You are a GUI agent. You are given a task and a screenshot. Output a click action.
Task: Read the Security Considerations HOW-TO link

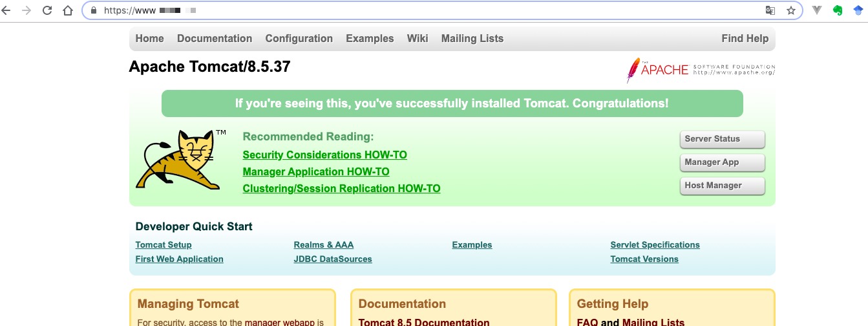(x=324, y=155)
